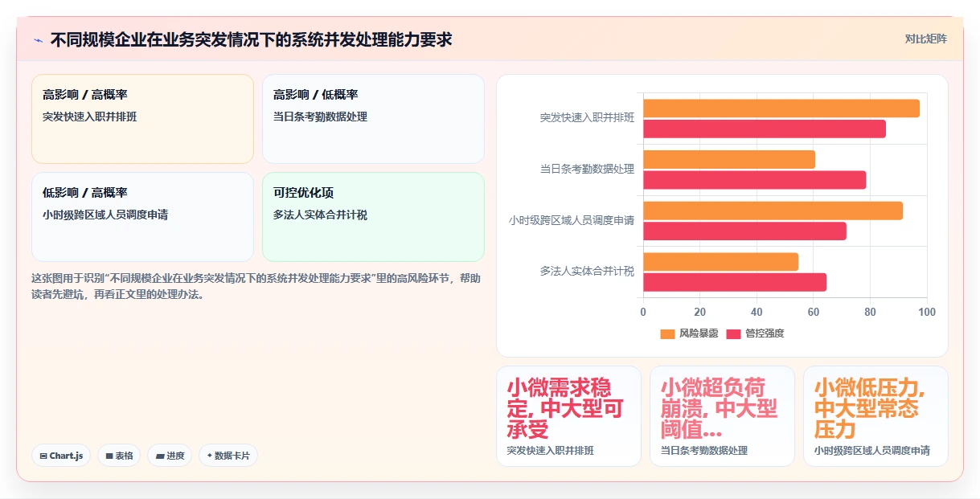
Task: Click chart axis label 小时级跨区域人员调度申请
Action: tap(572, 220)
